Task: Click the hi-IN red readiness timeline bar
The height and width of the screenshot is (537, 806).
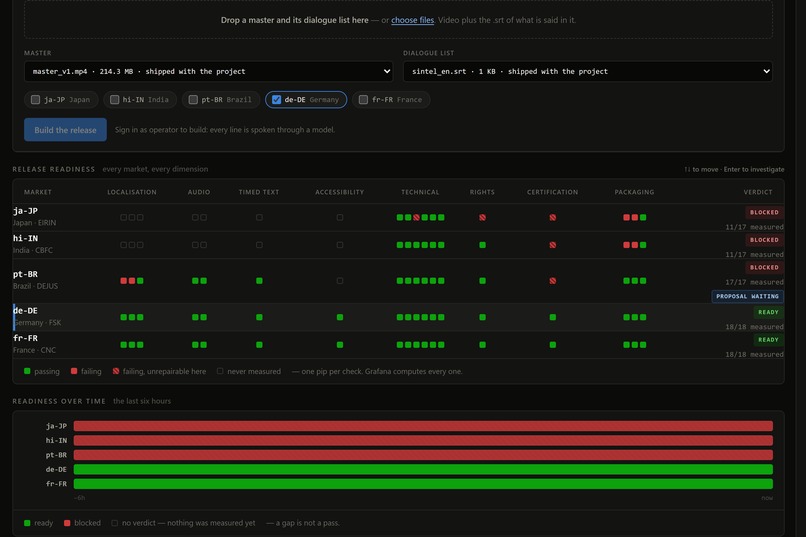Action: tap(423, 440)
